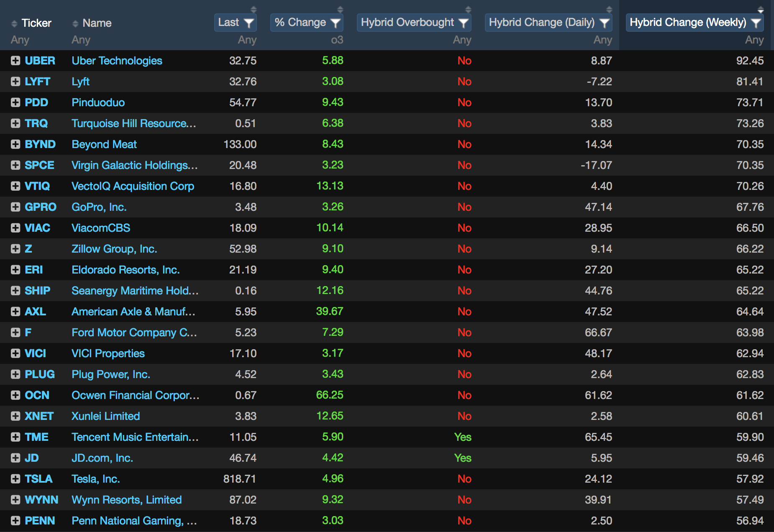The image size is (774, 532).
Task: Click the plus icon for ERI row
Action: 15,270
